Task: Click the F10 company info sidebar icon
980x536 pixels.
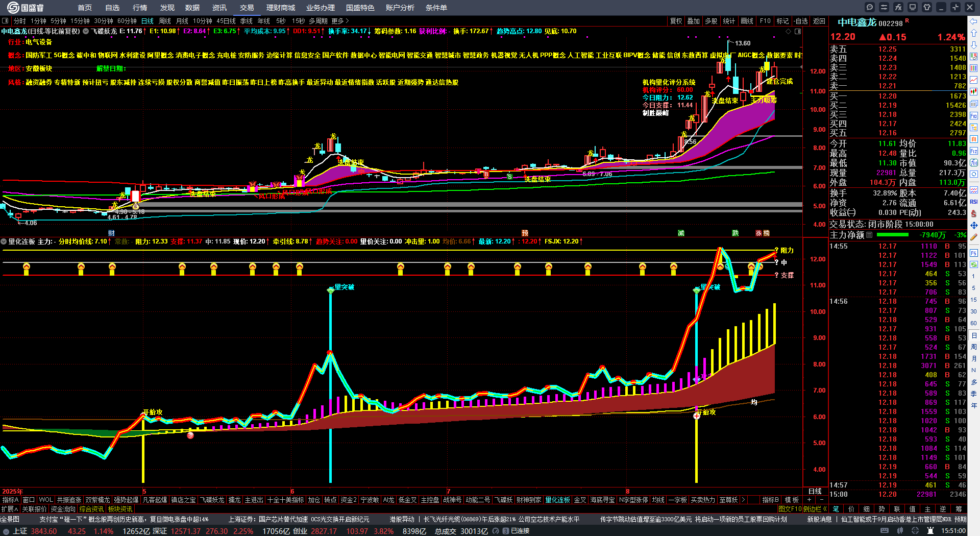Action: tap(974, 115)
